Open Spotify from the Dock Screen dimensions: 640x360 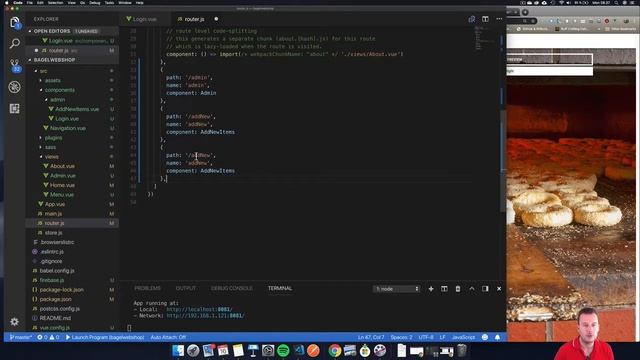tap(283, 350)
